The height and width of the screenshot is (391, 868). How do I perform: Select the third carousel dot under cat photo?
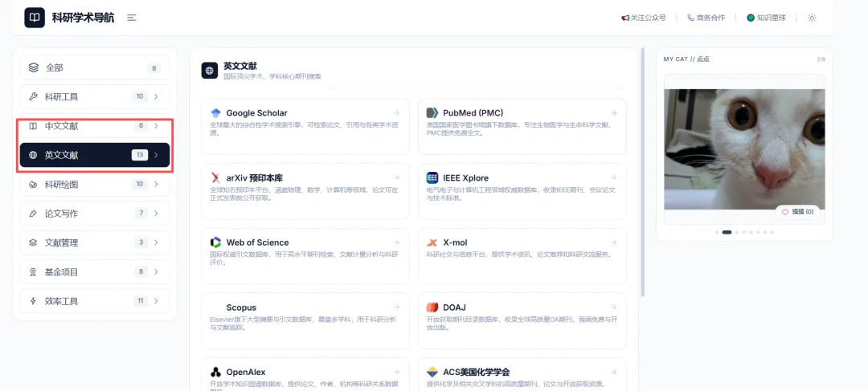pyautogui.click(x=737, y=232)
